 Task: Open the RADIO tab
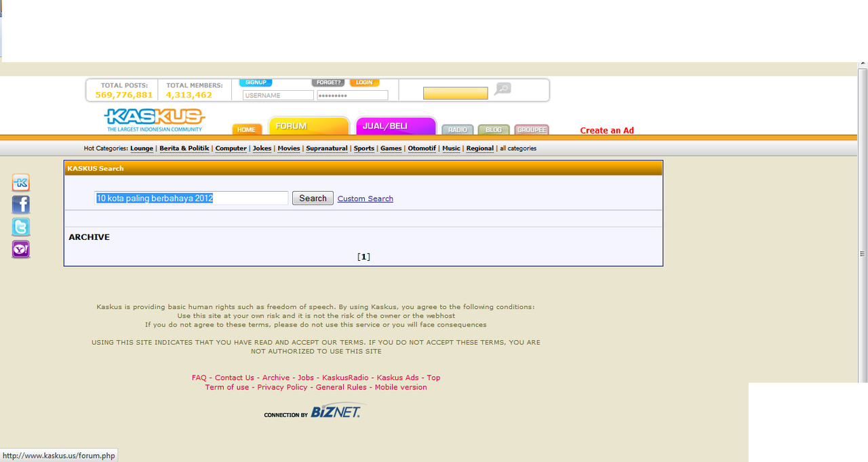click(x=458, y=130)
